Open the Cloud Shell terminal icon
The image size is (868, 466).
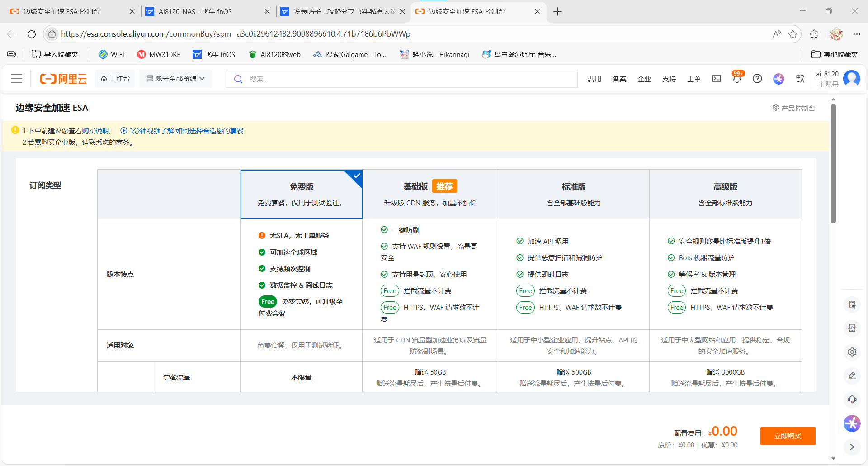pyautogui.click(x=717, y=79)
